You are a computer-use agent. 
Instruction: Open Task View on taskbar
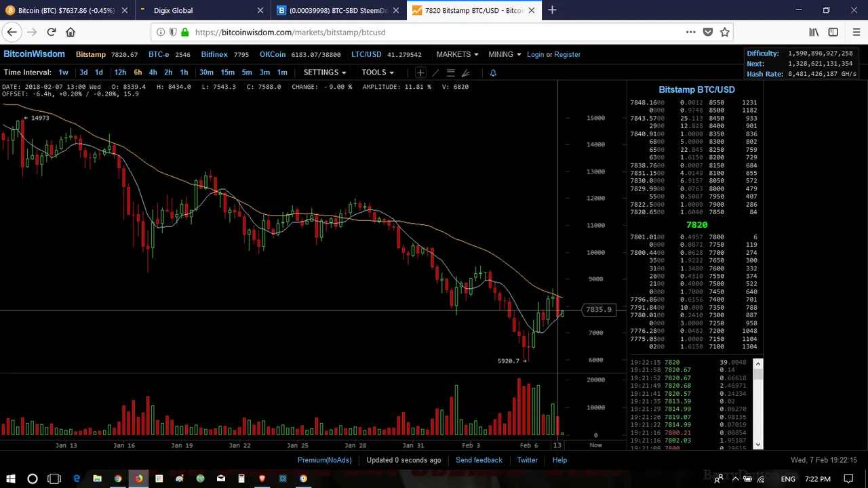[54, 479]
